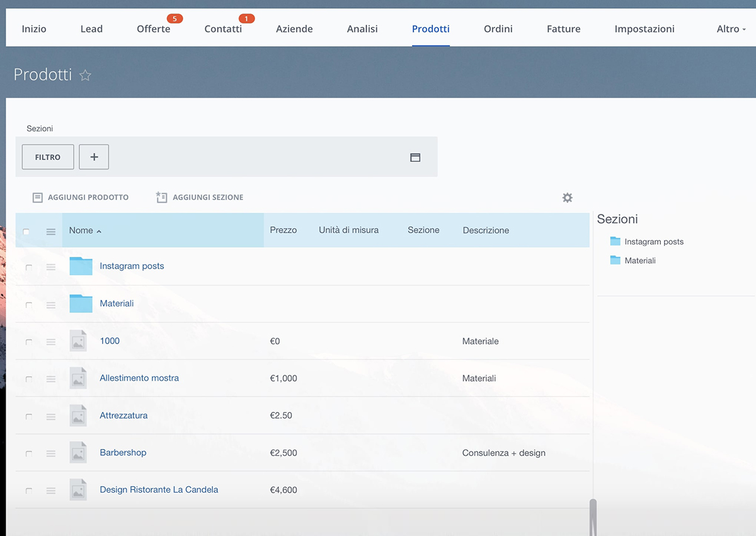The width and height of the screenshot is (756, 536).
Task: Check the Design Ristorante La Candela checkbox
Action: [29, 491]
